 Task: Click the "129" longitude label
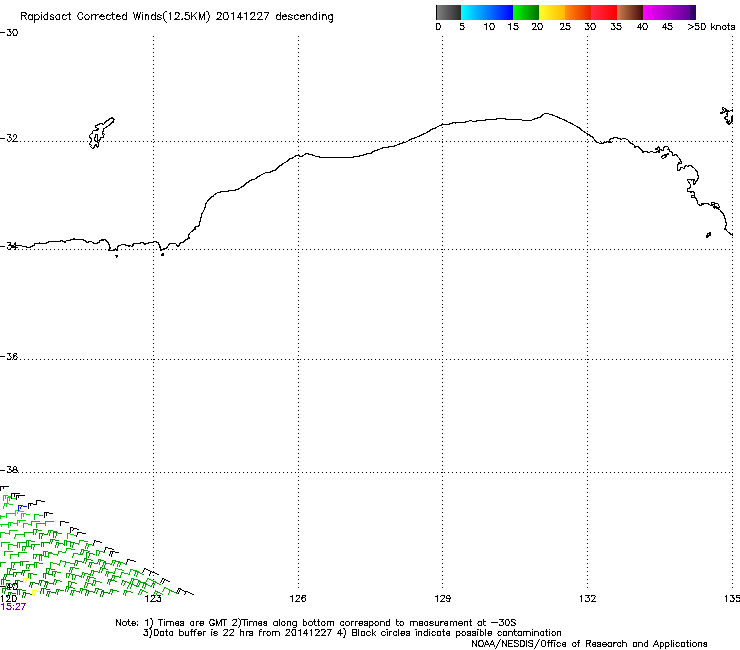(x=442, y=599)
